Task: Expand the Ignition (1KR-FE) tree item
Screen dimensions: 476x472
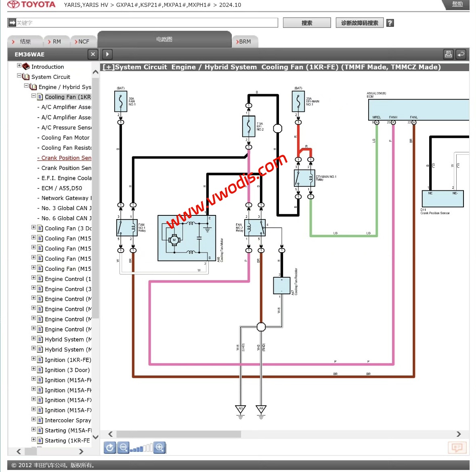Action: [x=34, y=359]
